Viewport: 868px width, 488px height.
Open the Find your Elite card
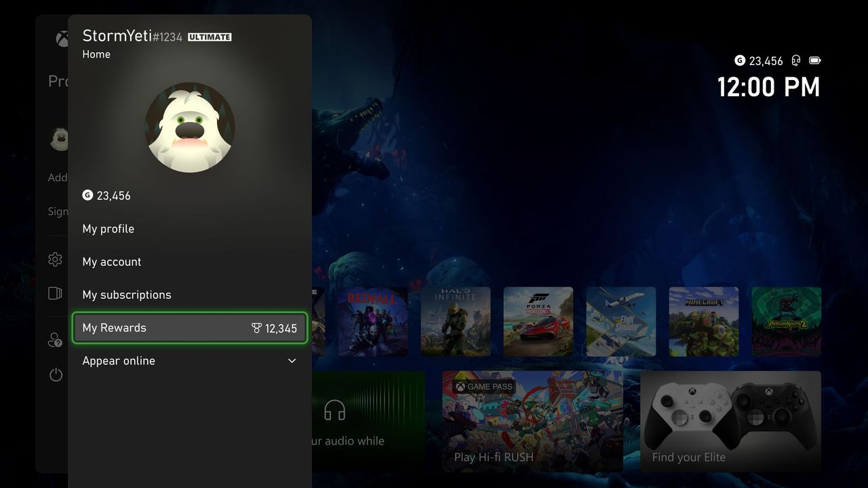coord(730,422)
